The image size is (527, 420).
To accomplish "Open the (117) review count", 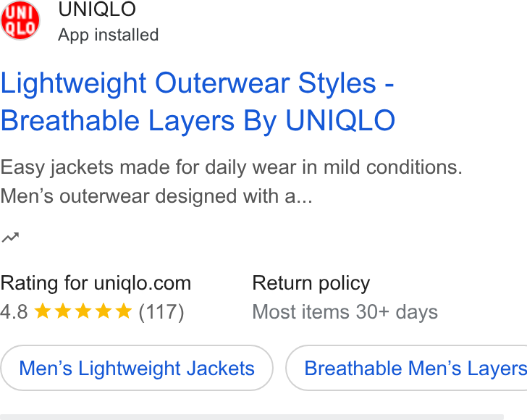I will [161, 312].
